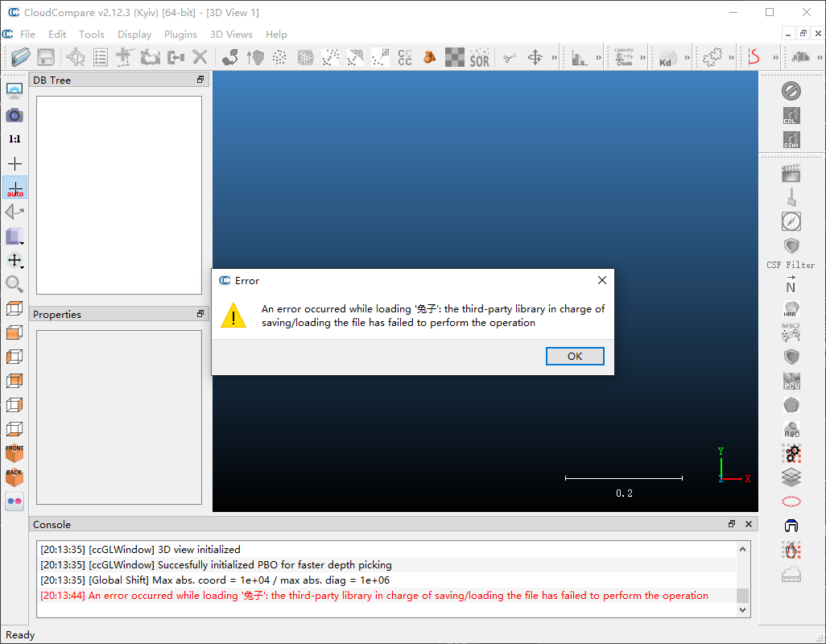Viewport: 826px width, 644px height.
Task: Click the PCV plugin icon
Action: point(791,381)
